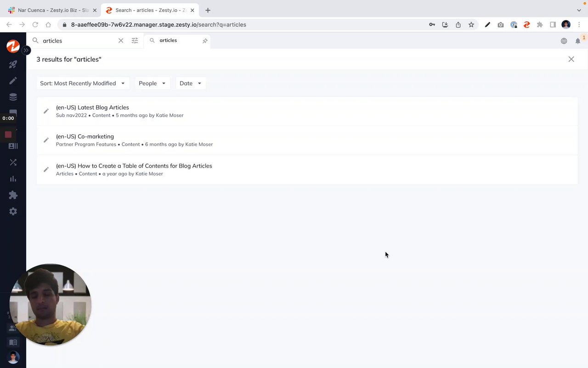
Task: Open the Co-marketing search result
Action: [307, 140]
